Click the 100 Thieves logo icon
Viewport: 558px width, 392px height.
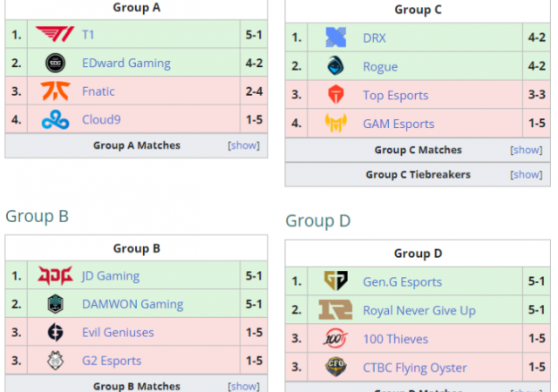click(336, 339)
